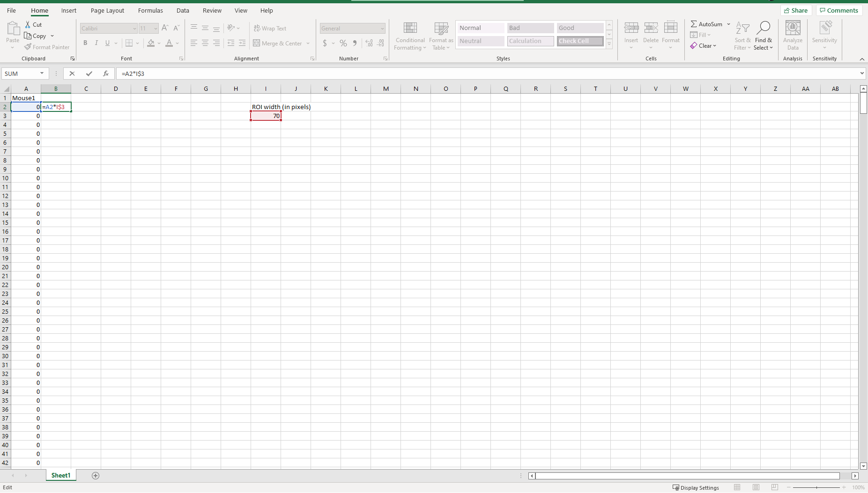Click Insert cells icon
Viewport: 868px width, 493px height.
(x=631, y=28)
